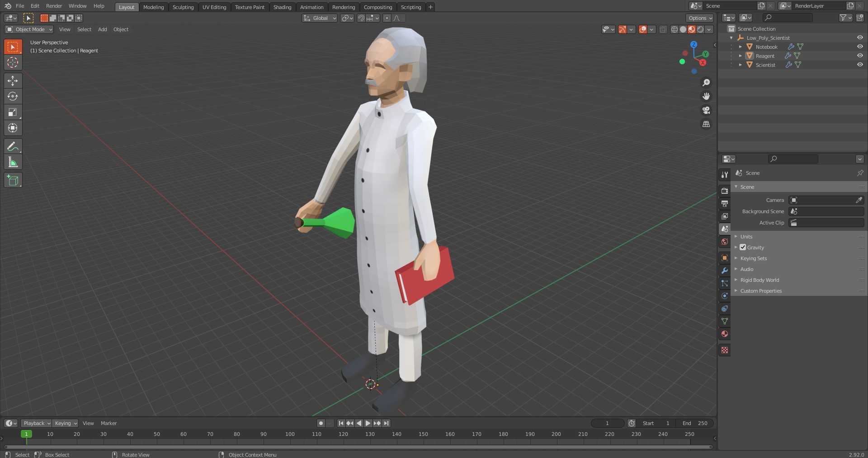Select the Add Cube tool

point(13,180)
